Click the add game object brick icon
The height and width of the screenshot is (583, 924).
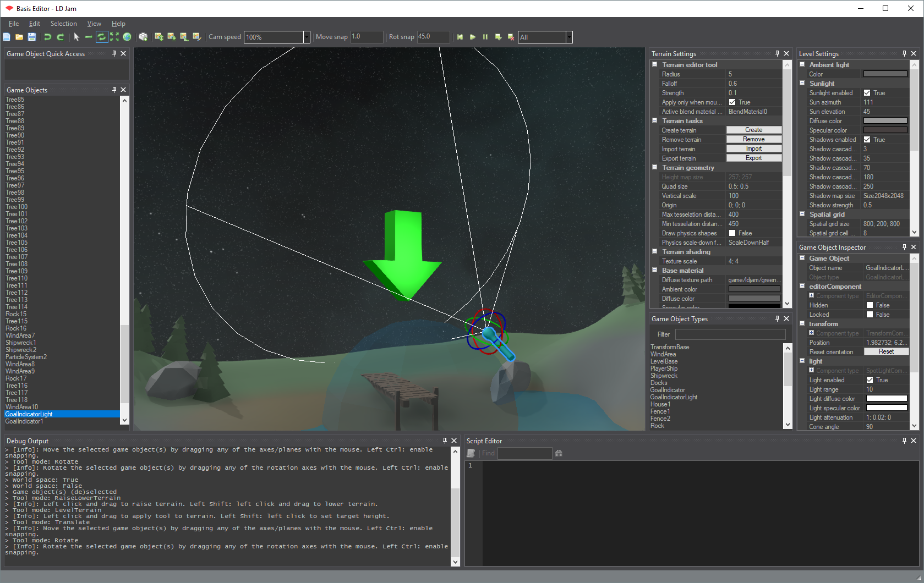tap(143, 37)
